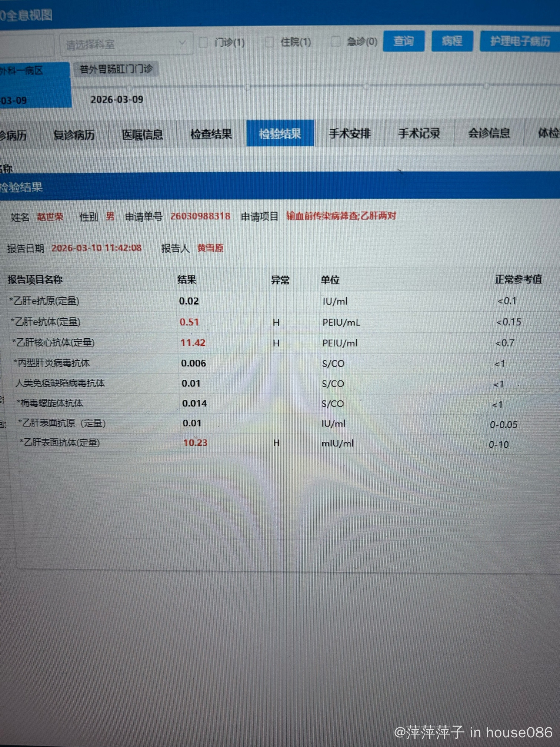Image resolution: width=560 pixels, height=747 pixels.
Task: Select the 检验结果 tab
Action: tap(280, 133)
